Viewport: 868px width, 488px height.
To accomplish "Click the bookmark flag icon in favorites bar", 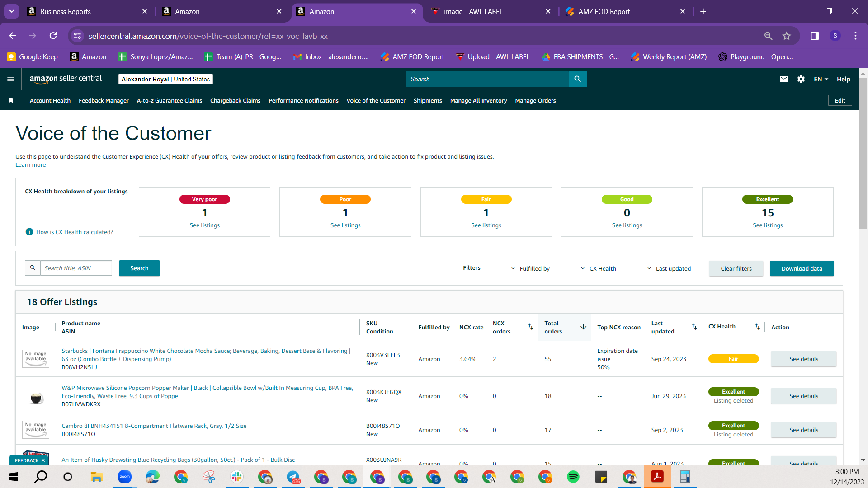I will coord(11,100).
